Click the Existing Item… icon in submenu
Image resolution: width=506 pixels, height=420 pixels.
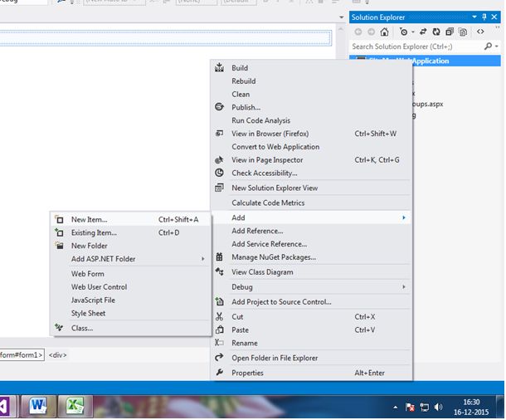pyautogui.click(x=59, y=232)
